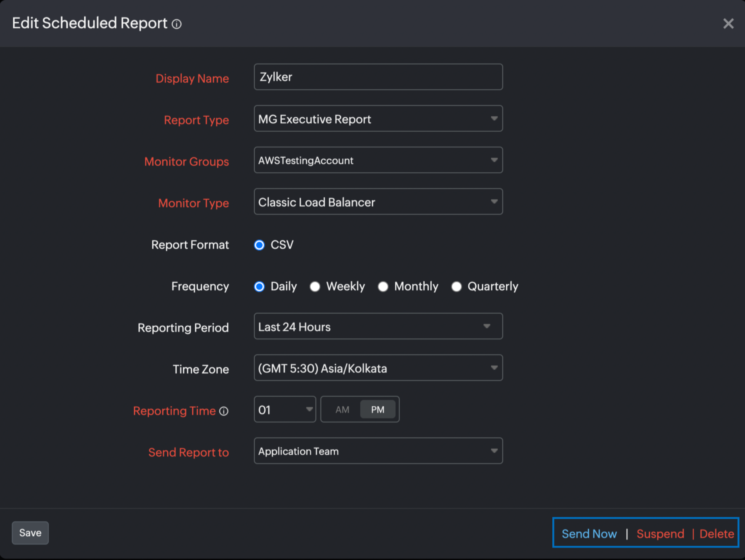The image size is (745, 560).
Task: Click the Send Now link
Action: click(589, 534)
